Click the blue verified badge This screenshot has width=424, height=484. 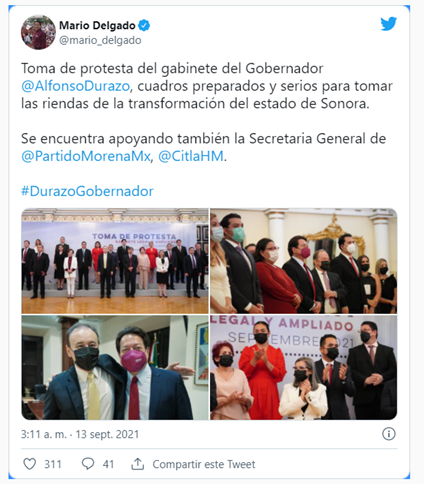click(x=144, y=26)
